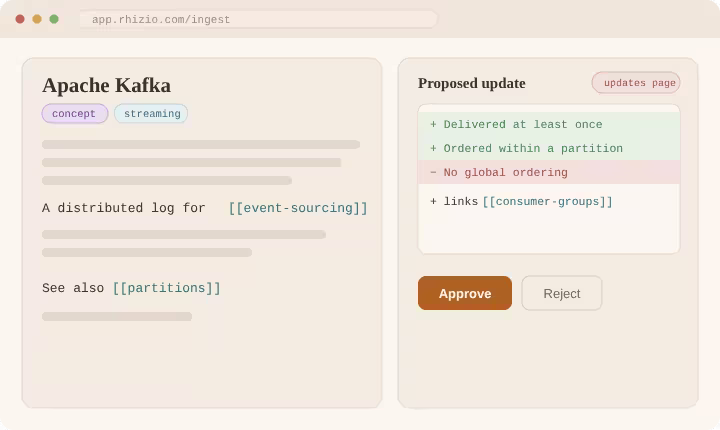Click the 'A distributed log for' text
720x430 pixels.
tap(124, 208)
